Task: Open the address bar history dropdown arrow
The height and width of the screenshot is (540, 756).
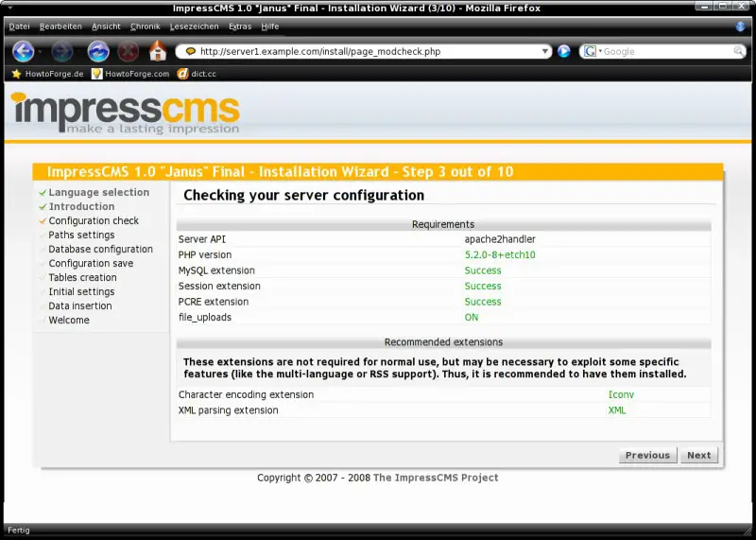Action: [544, 51]
